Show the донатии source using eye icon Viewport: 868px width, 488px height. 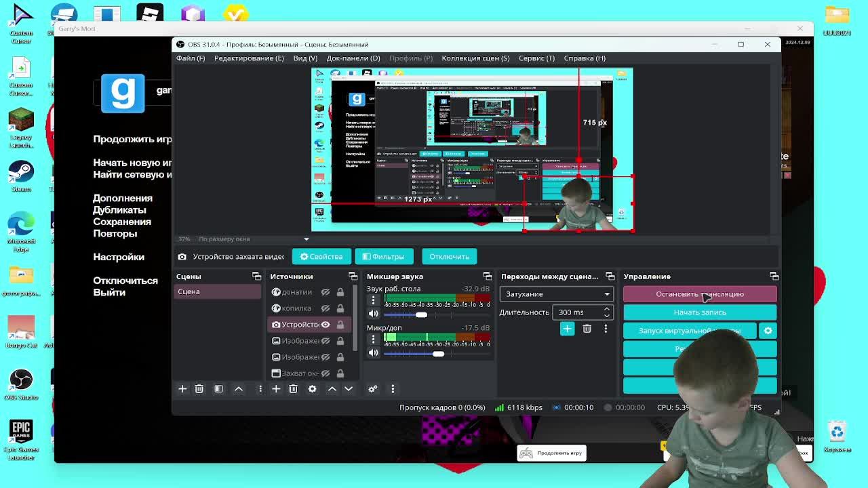325,292
